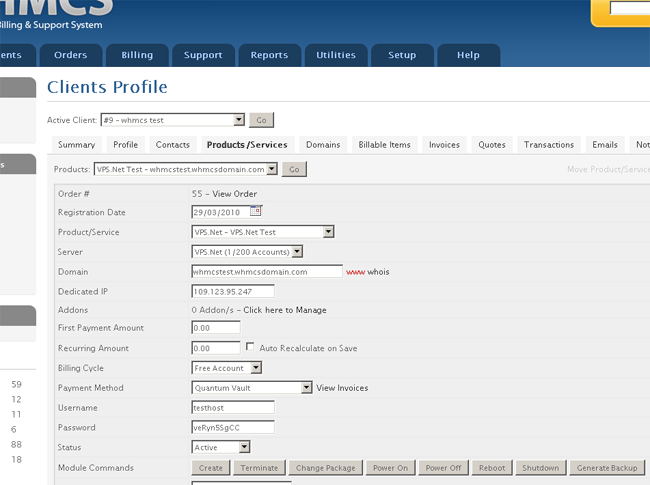Switch to the Profile tab
Viewport: 650px width, 485px height.
(x=126, y=145)
